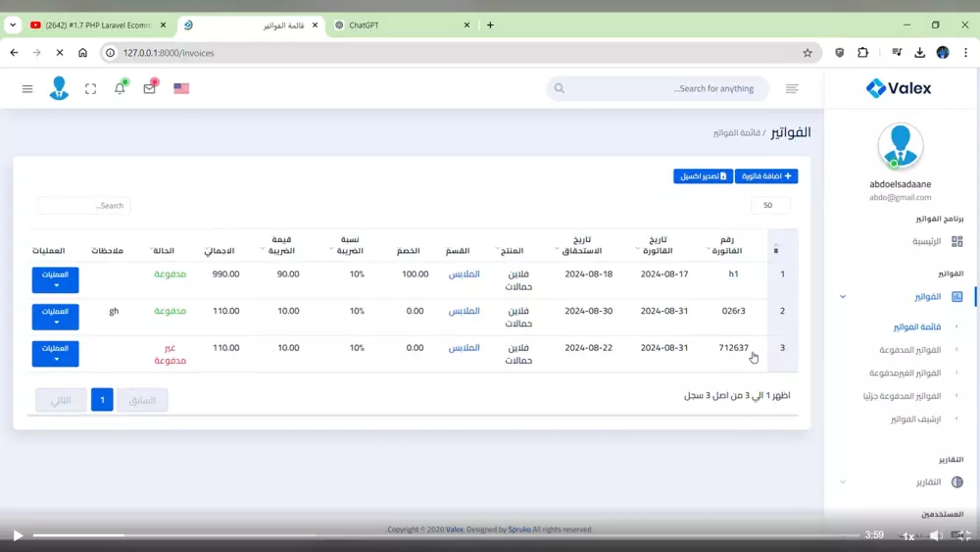Click غير مدفوعة status in row 3
The width and height of the screenshot is (980, 552).
tap(170, 354)
